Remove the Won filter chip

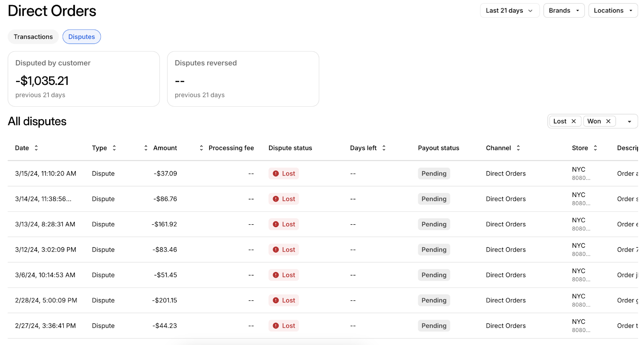coord(608,121)
